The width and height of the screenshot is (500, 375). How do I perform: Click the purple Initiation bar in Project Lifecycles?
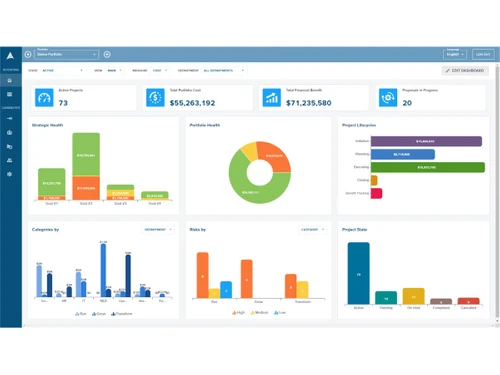point(426,141)
